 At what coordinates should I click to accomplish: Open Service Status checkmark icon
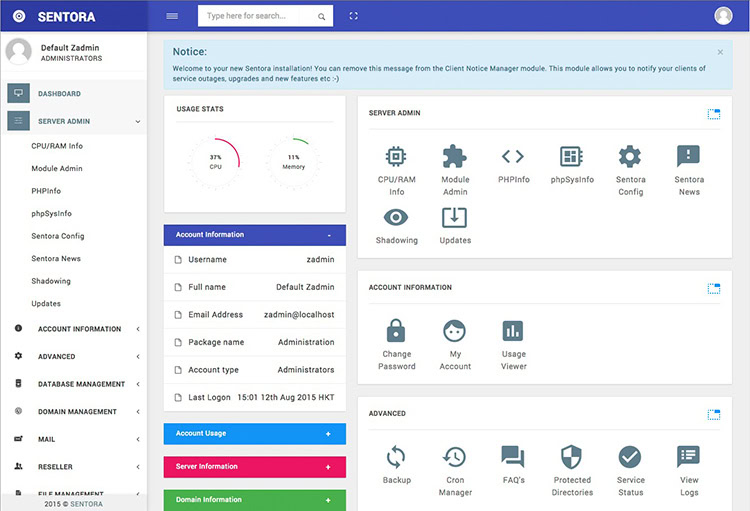[630, 457]
